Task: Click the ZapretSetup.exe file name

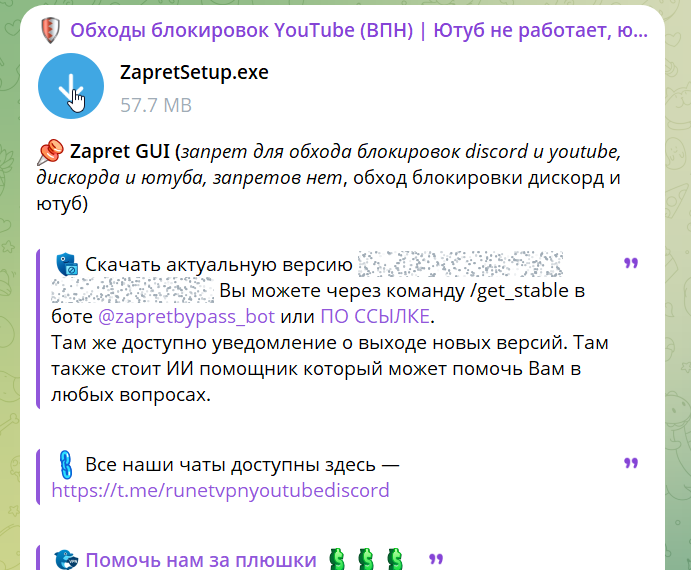Action: pos(194,73)
